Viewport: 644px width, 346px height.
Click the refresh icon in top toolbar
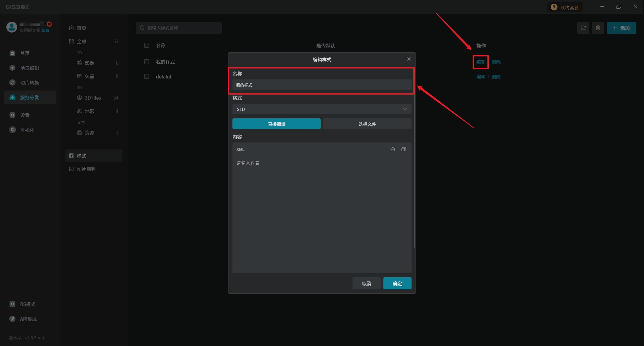[583, 28]
